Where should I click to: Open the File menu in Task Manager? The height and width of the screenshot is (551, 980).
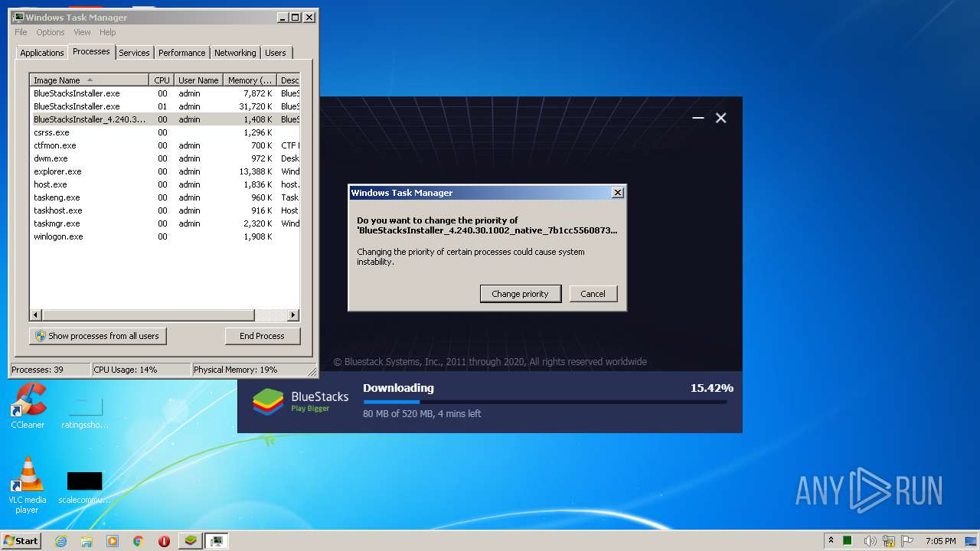21,32
